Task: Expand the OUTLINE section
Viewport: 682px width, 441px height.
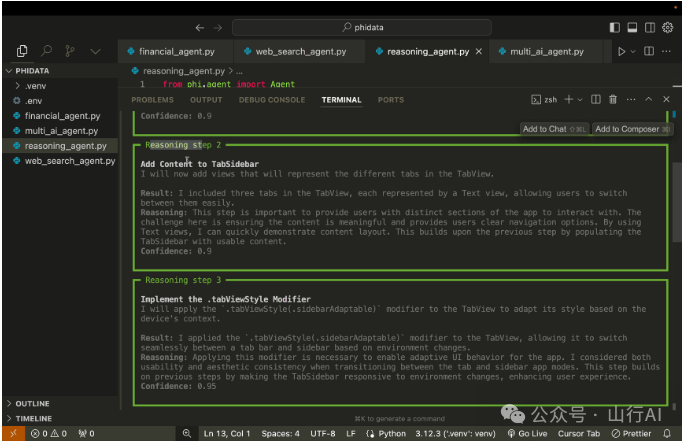Action: point(61,404)
